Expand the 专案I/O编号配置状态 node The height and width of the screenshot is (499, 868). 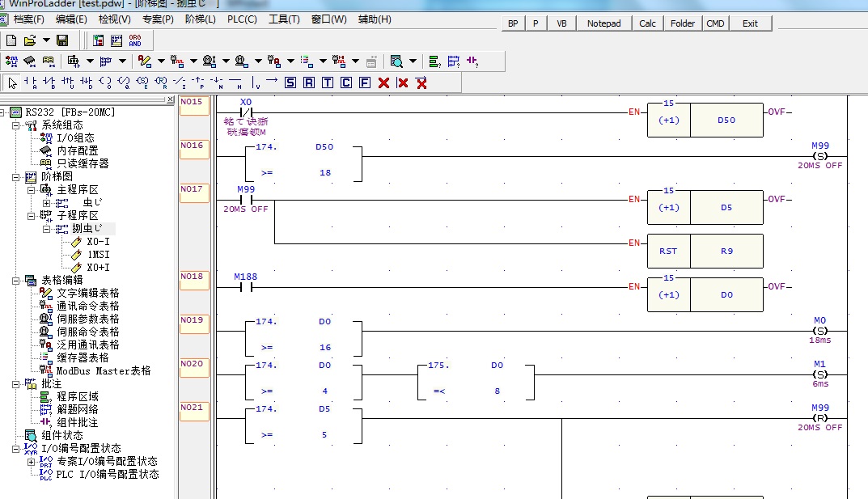coord(32,462)
